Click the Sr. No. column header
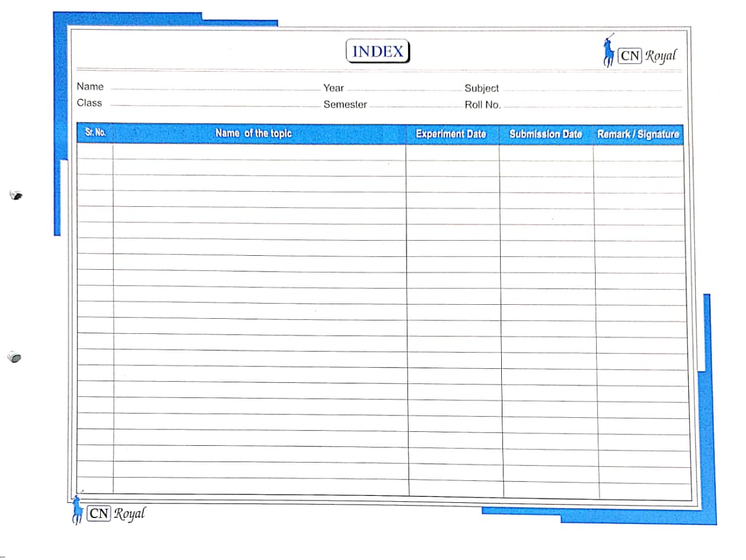This screenshot has height=560, width=746. pos(95,133)
